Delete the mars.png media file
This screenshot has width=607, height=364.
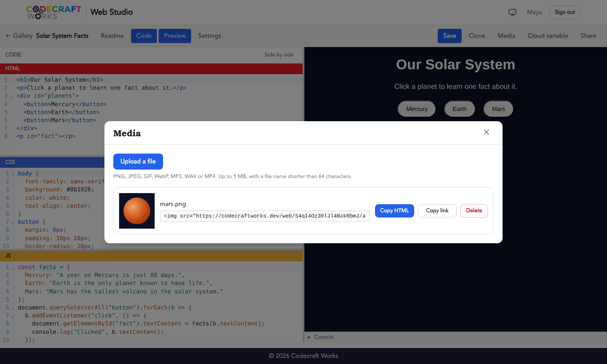[474, 211]
